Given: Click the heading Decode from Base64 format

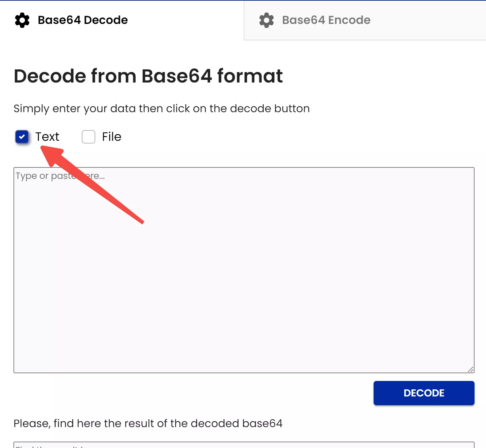Looking at the screenshot, I should [x=148, y=76].
